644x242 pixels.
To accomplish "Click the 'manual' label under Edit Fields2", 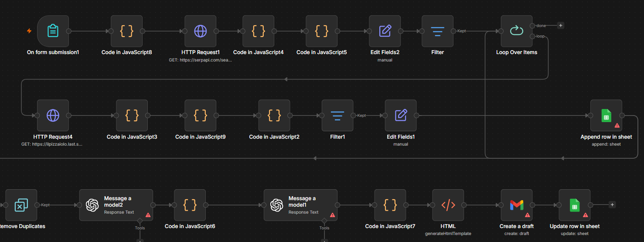I will 385,60.
